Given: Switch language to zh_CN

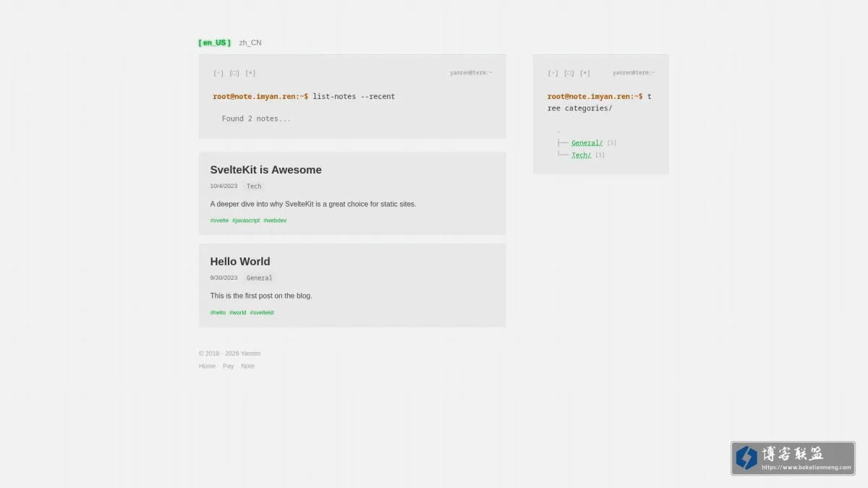Looking at the screenshot, I should point(250,43).
